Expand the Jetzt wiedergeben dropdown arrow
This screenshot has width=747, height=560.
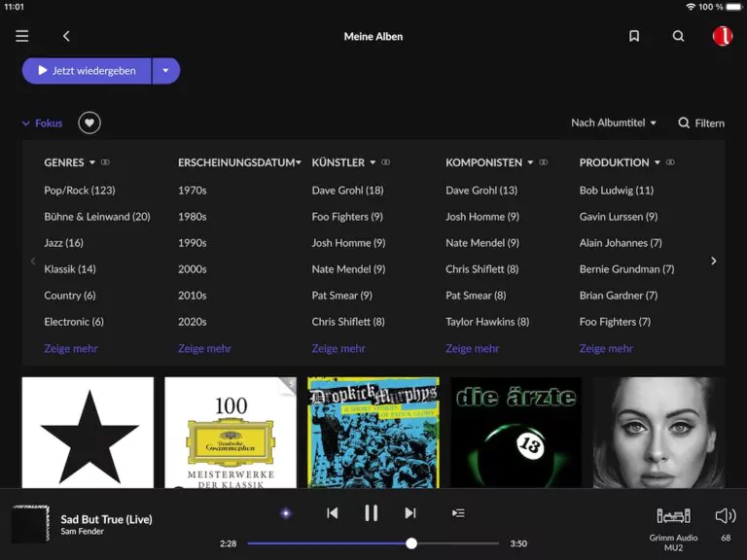tap(165, 71)
